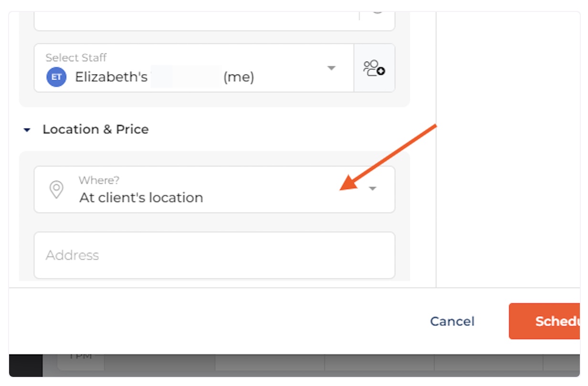The height and width of the screenshot is (386, 588).
Task: Open the Where? dropdown arrow
Action: 373,189
